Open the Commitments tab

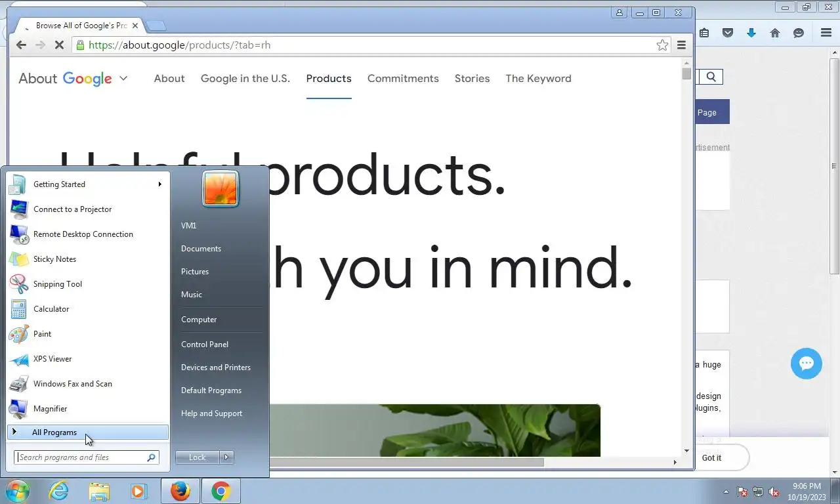(x=403, y=79)
